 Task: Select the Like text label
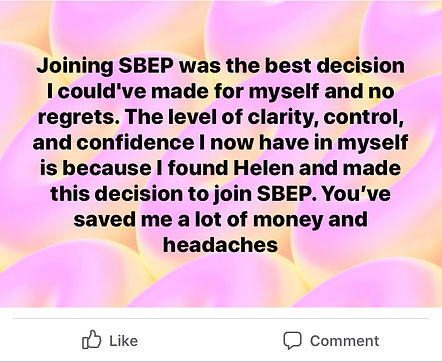123,341
